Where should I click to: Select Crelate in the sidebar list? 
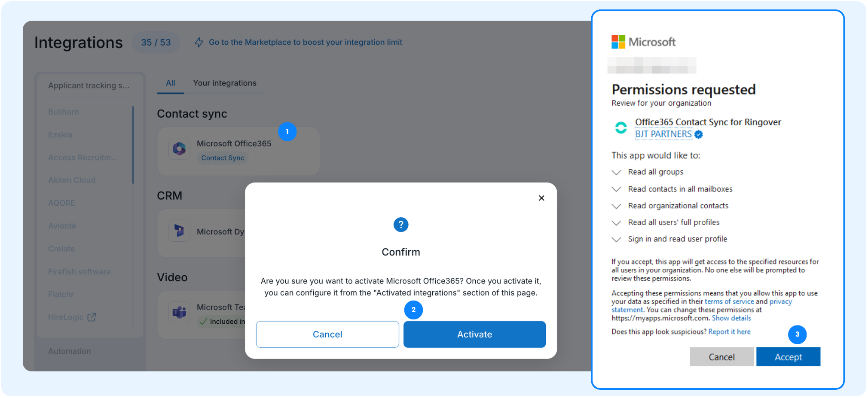click(x=61, y=249)
